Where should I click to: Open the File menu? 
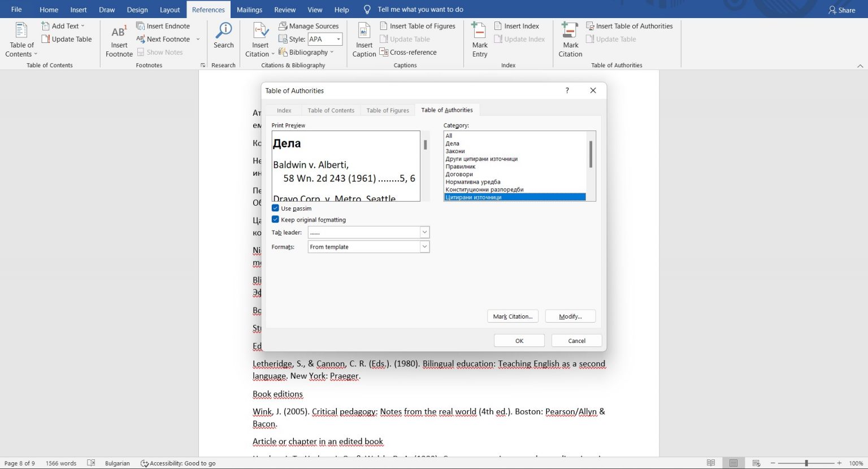tap(16, 10)
